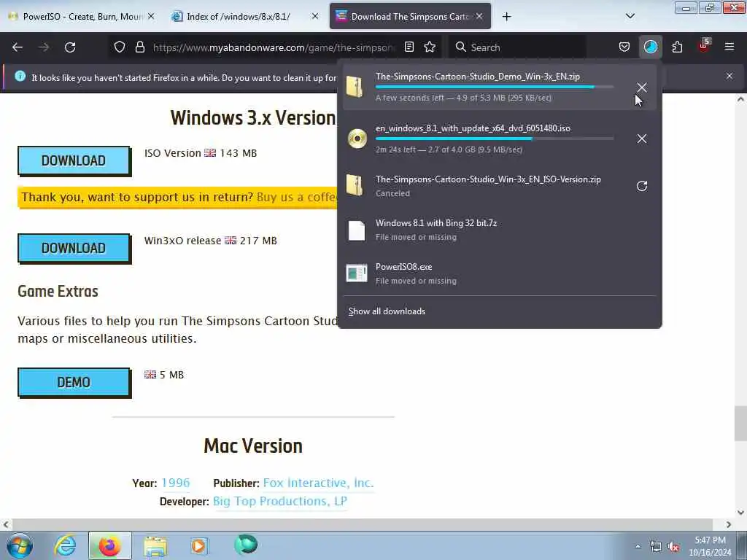Open the Extensions puzzle icon

click(x=677, y=47)
